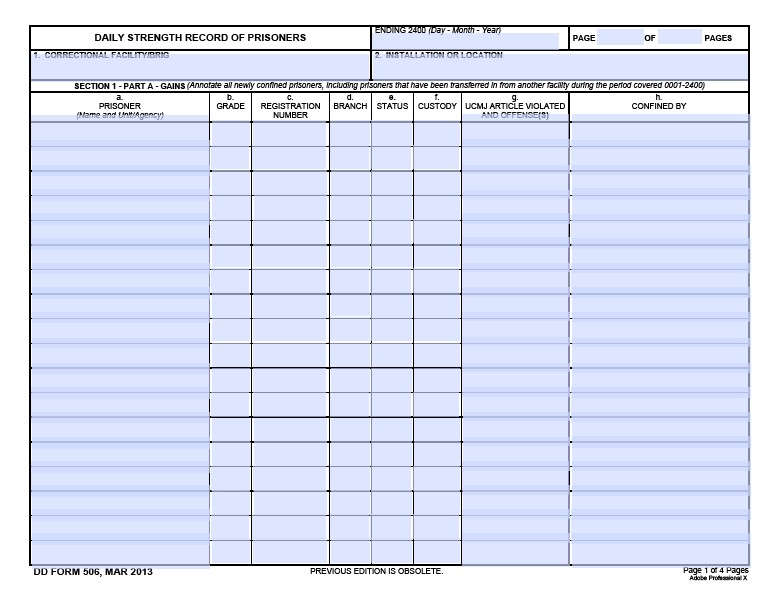This screenshot has height=590, width=768.
Task: Click the 'Adobe Professional X' footer text
Action: (718, 578)
